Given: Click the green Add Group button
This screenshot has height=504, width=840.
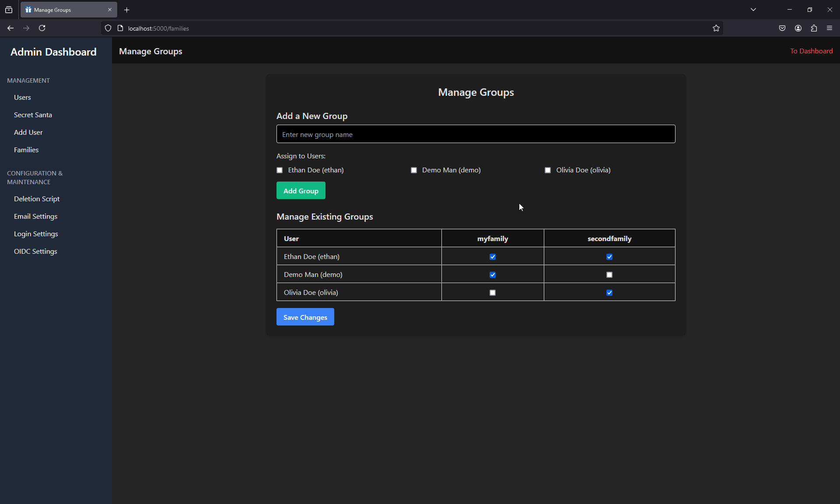Looking at the screenshot, I should 301,191.
